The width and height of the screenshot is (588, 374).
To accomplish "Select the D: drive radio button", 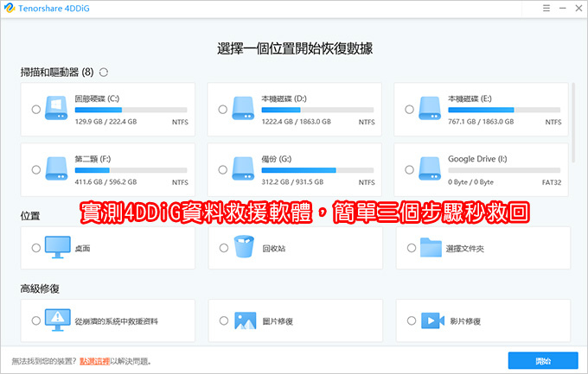I will pos(223,110).
